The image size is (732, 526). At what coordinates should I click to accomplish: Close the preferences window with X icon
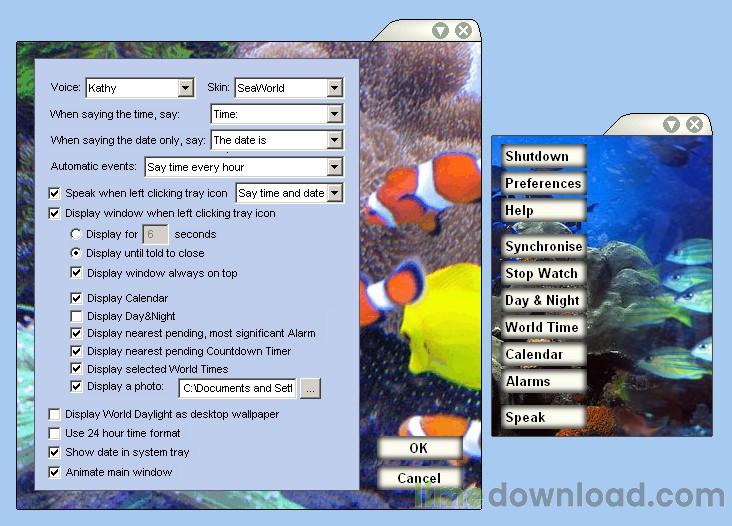(463, 31)
